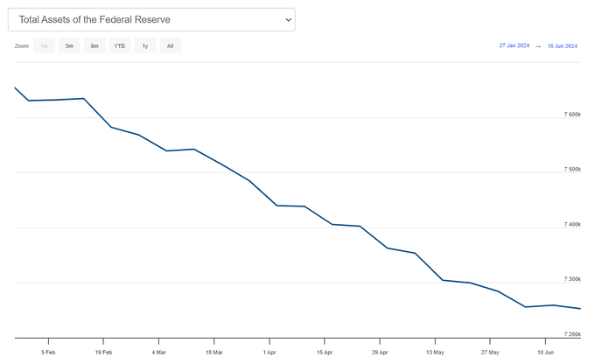Click the 15 Apr axis label
This screenshot has height=364, width=595.
click(325, 353)
